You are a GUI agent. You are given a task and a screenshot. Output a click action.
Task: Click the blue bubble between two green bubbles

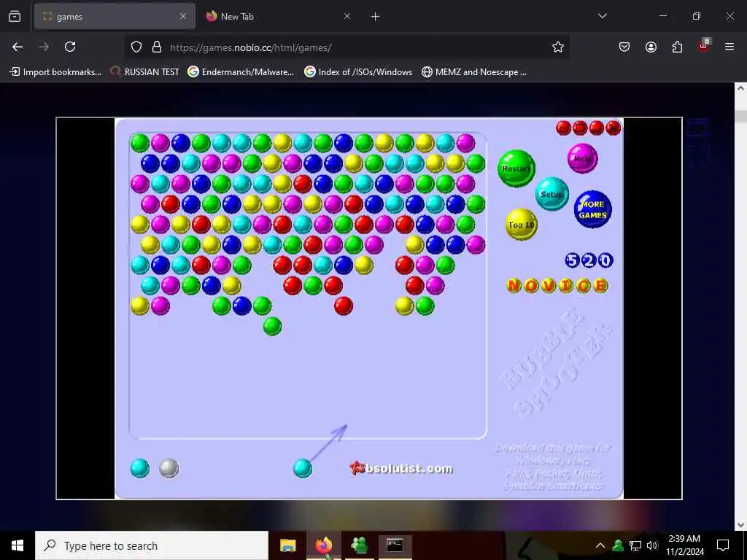pyautogui.click(x=241, y=306)
